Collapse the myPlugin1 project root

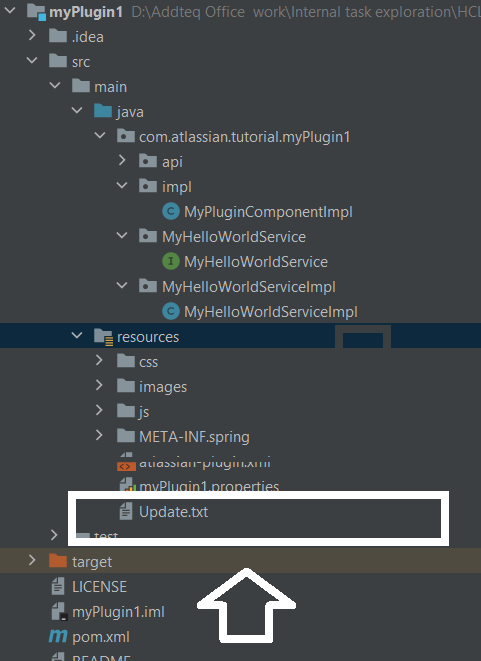pos(10,11)
